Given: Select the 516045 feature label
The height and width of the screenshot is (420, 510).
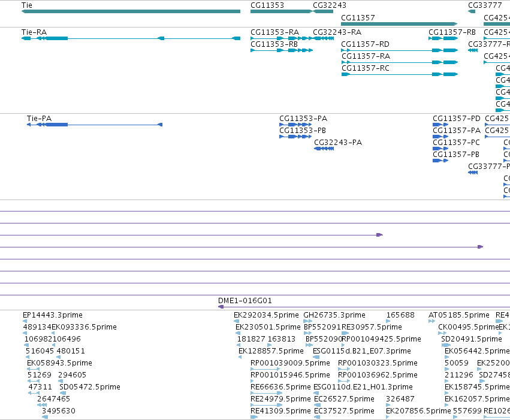Looking at the screenshot, I should 40,351.
